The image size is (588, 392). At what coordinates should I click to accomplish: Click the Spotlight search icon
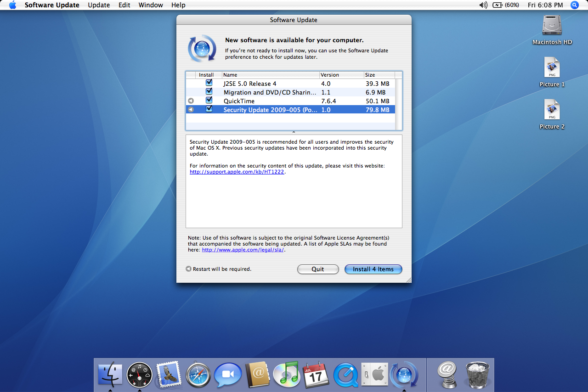click(574, 5)
